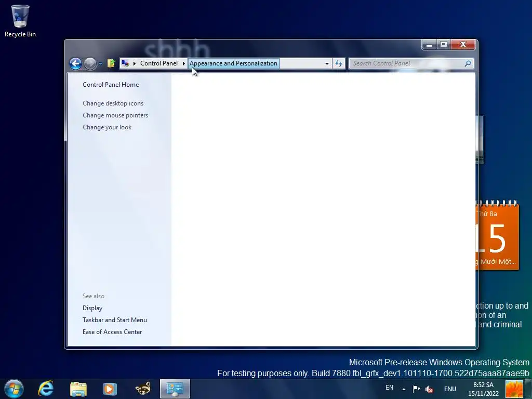The image size is (532, 399).
Task: Open the recent pages dropdown beside Forward
Action: [100, 63]
